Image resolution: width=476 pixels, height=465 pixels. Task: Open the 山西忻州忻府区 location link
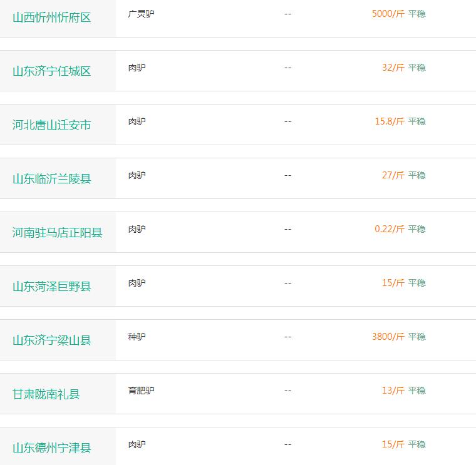pos(51,18)
